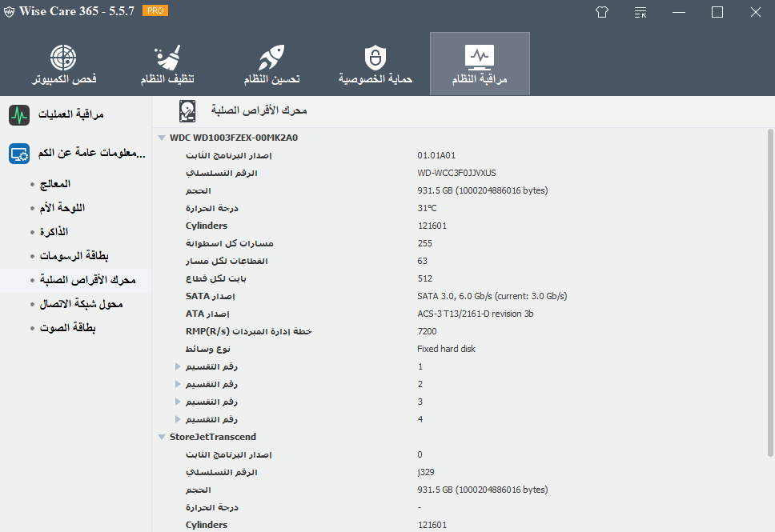The height and width of the screenshot is (532, 775).
Task: Select firmware value 01.01A01
Action: click(x=436, y=155)
